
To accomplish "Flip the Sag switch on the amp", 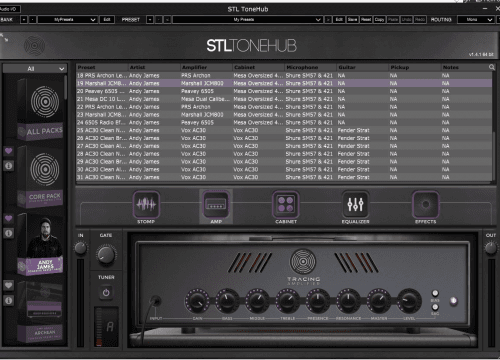I will [435, 307].
